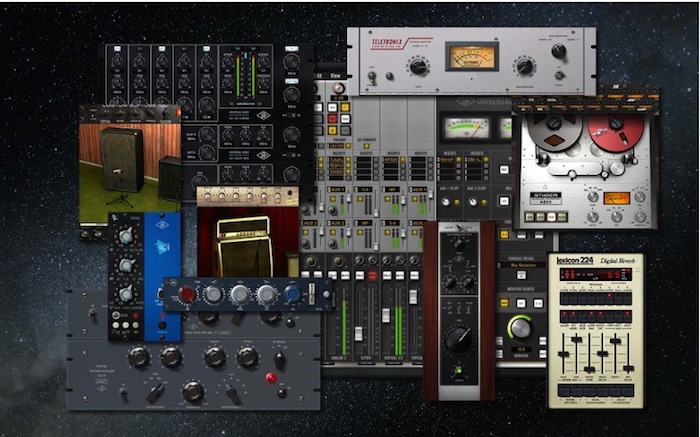Flip the Teletronix limit/compress toggle switch

372,78
